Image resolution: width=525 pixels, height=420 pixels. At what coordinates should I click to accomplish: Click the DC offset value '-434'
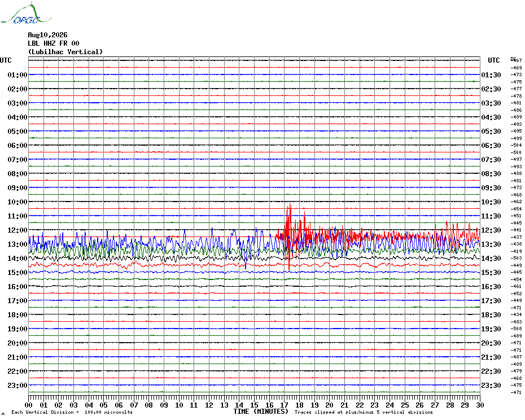(x=517, y=314)
